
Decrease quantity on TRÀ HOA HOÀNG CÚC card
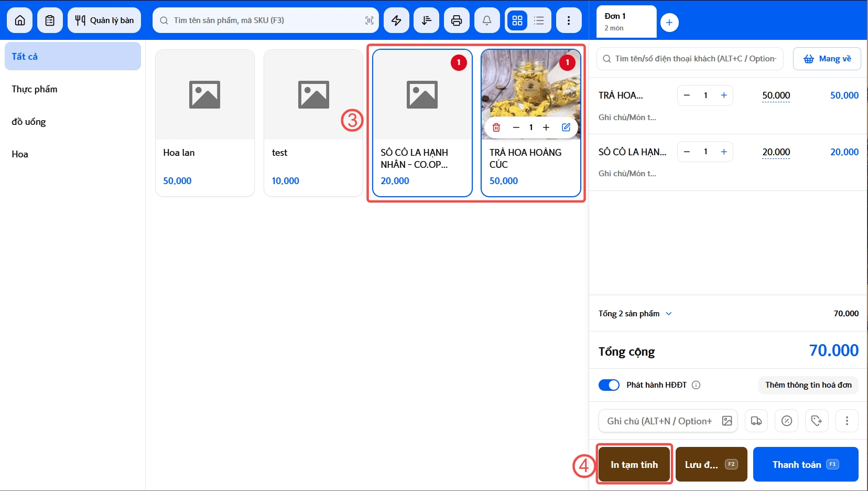[x=516, y=127]
